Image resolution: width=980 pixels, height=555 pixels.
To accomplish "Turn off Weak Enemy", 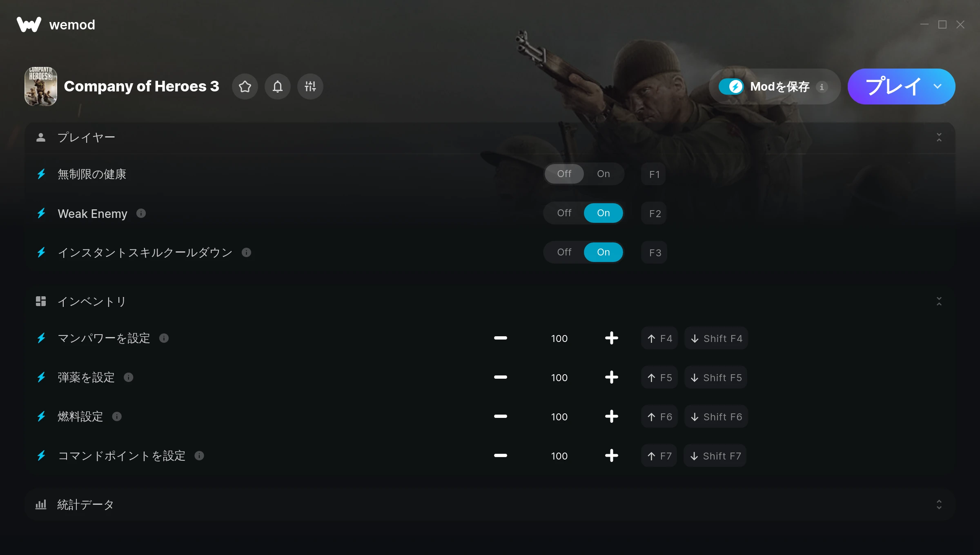I will pos(564,213).
